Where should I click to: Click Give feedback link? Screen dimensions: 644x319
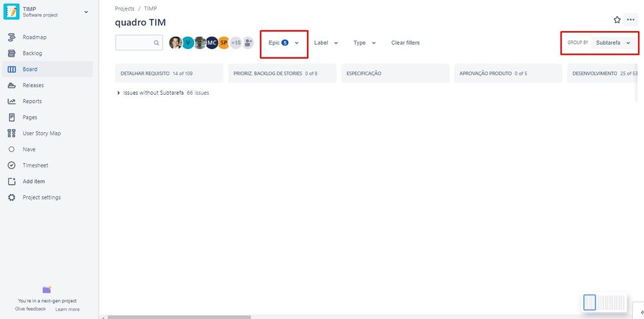coord(30,309)
